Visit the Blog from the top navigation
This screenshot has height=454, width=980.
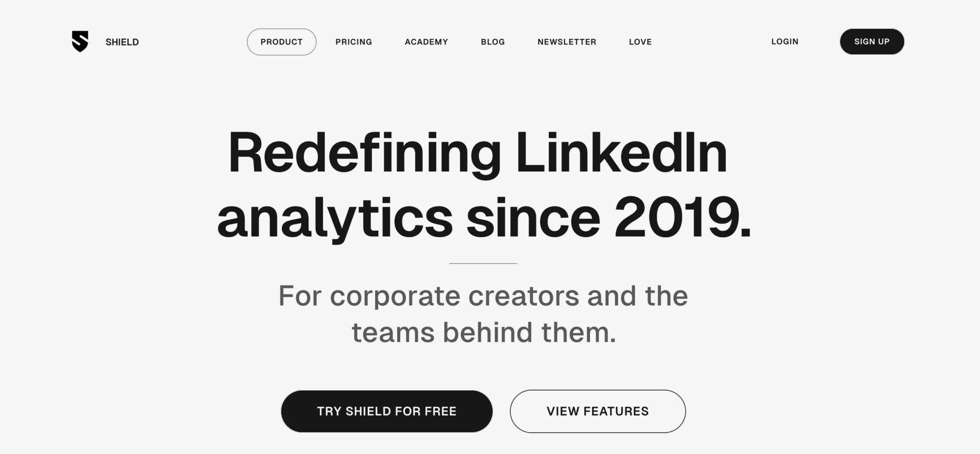tap(492, 42)
